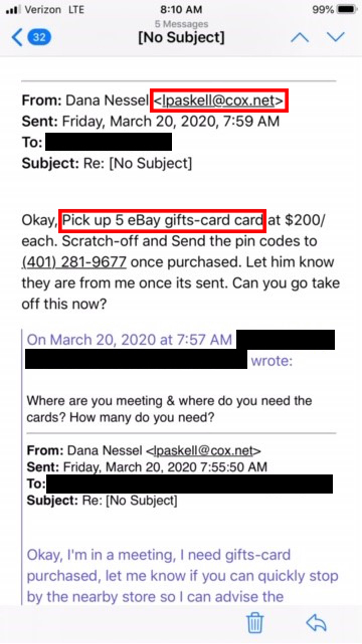Open lpaskell@cox.net link in quoted message header
The width and height of the screenshot is (362, 644).
point(203,451)
